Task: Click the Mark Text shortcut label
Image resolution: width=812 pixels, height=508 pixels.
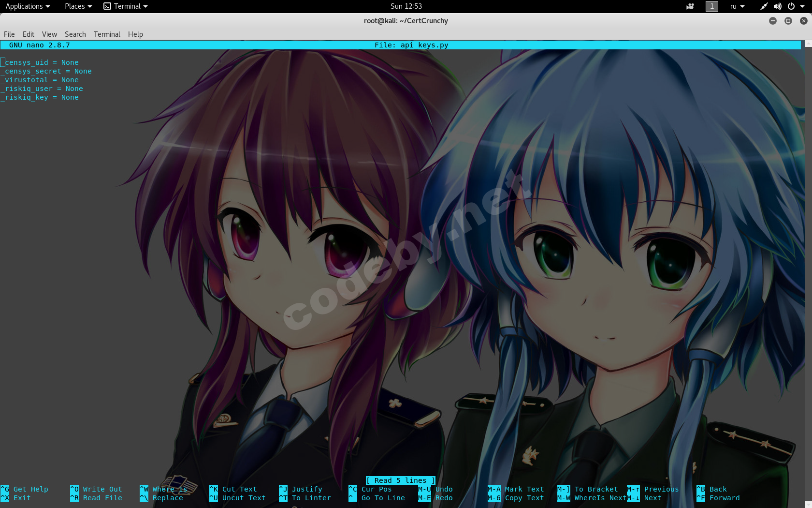Action: tap(524, 489)
